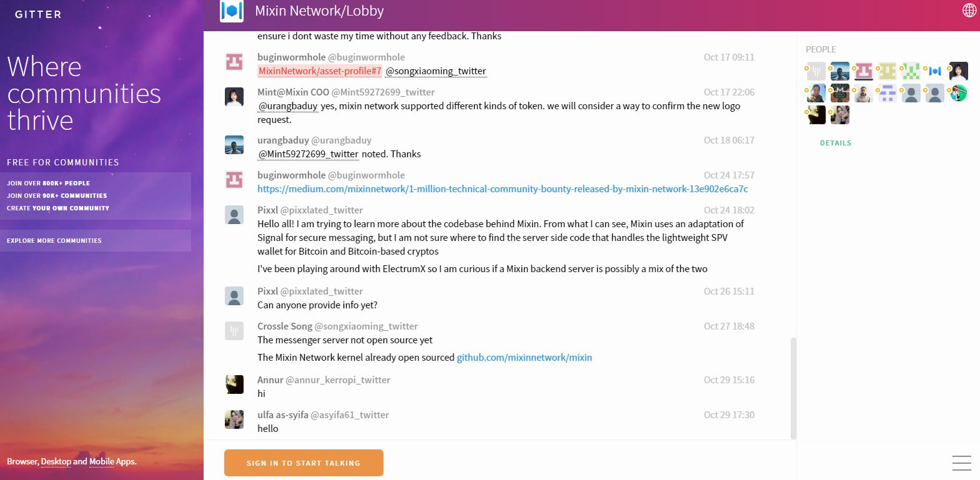
Task: Click Annur's avatar beside the 'hi' message
Action: 234,384
